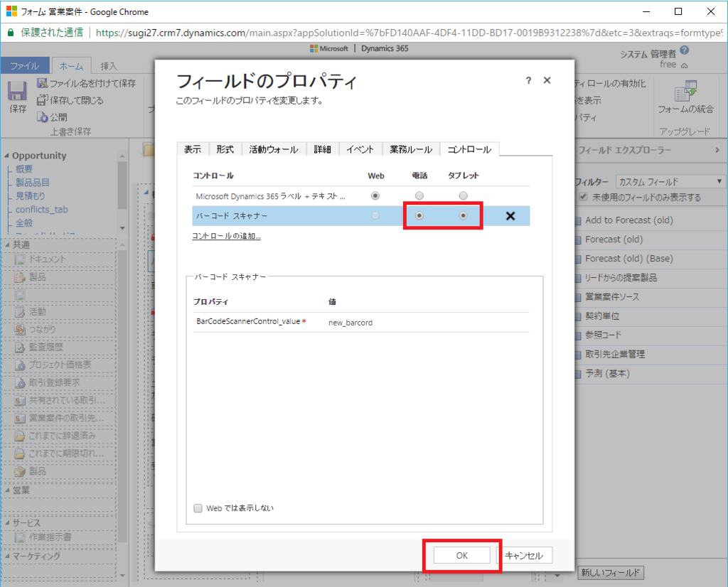
Task: Click the つながり navigation item icon
Action: [x=20, y=330]
